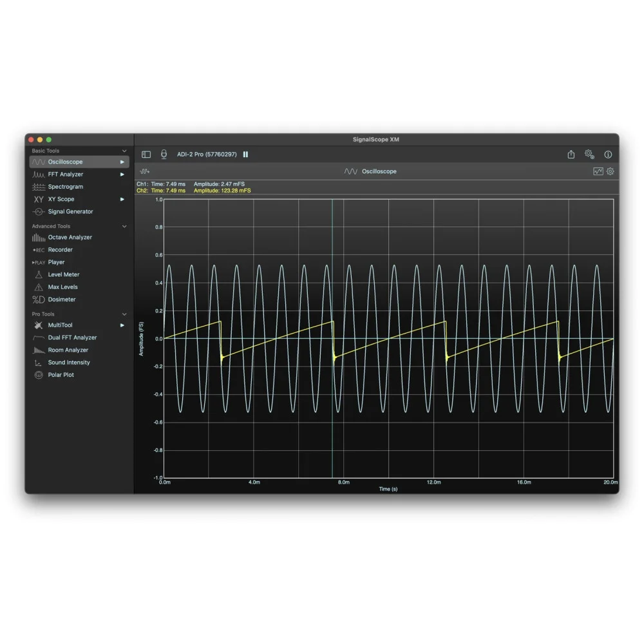Select Oscilloscope in the sidebar
Viewport: 644px width, 644px height.
[x=79, y=162]
